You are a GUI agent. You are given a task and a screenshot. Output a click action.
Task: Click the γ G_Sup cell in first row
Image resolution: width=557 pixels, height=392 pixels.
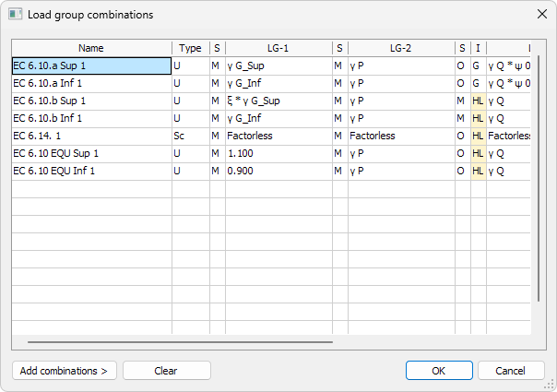pyautogui.click(x=278, y=65)
